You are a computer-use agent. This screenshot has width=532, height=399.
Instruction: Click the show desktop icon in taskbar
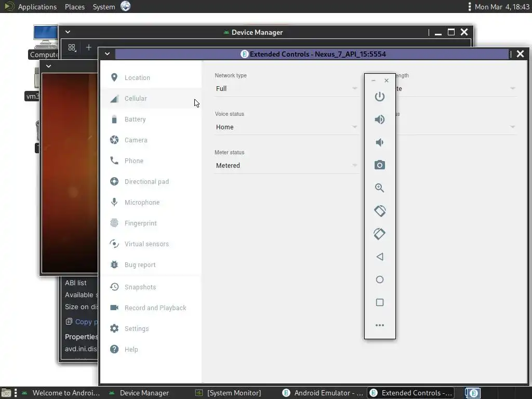[x=6, y=393]
